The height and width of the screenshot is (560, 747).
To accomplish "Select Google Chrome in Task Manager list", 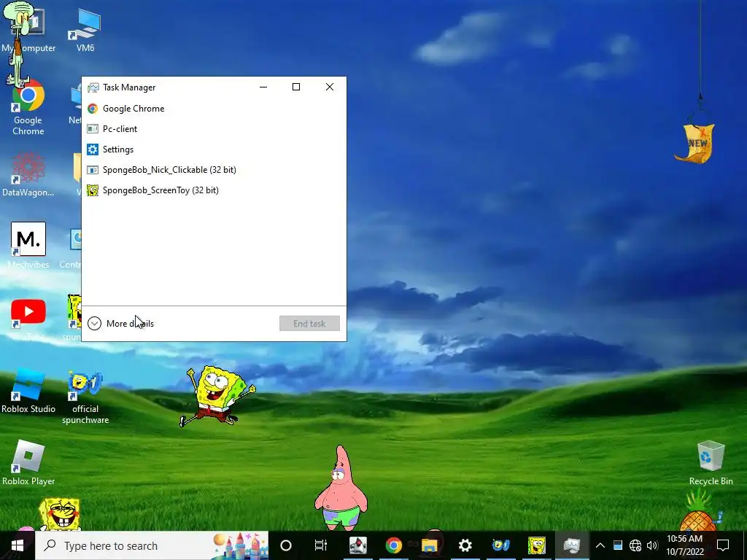I will (214, 109).
